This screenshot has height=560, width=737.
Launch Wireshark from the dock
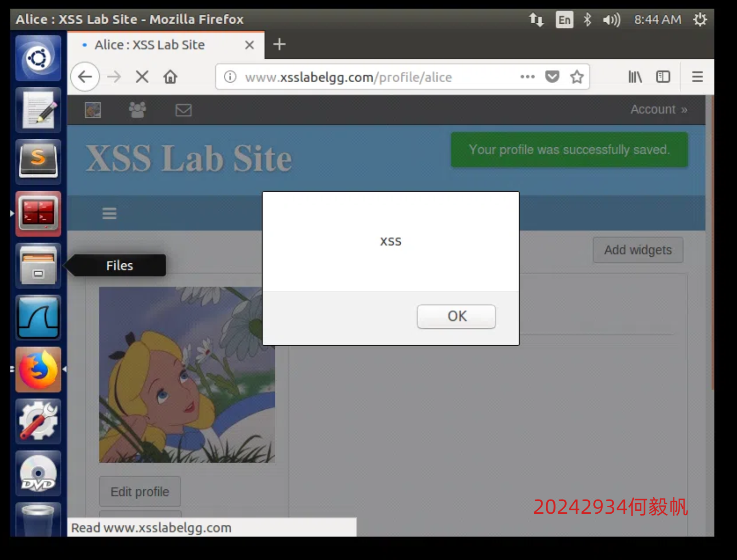(38, 318)
